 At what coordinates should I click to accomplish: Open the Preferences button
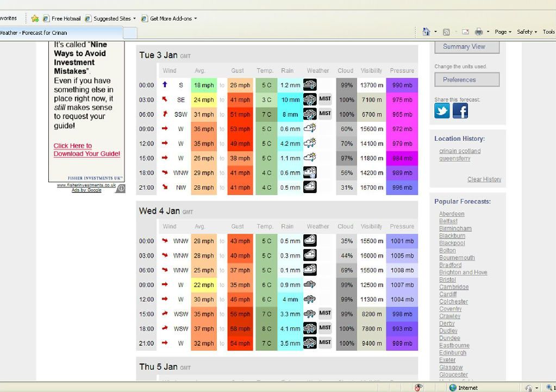coord(467,80)
